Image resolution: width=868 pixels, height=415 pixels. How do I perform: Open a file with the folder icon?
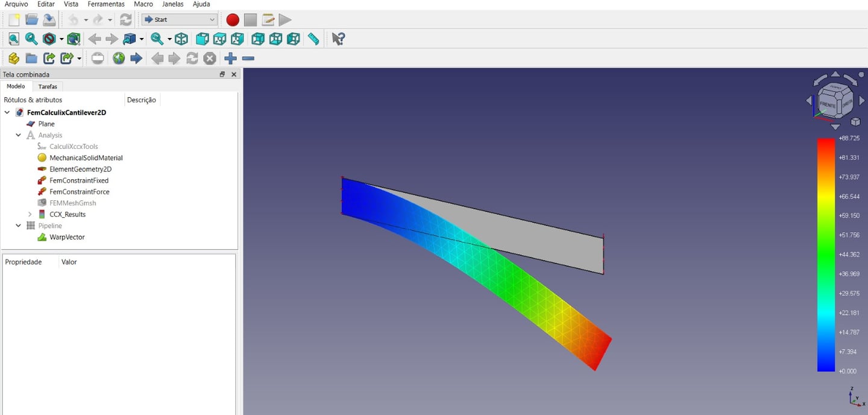[x=31, y=19]
